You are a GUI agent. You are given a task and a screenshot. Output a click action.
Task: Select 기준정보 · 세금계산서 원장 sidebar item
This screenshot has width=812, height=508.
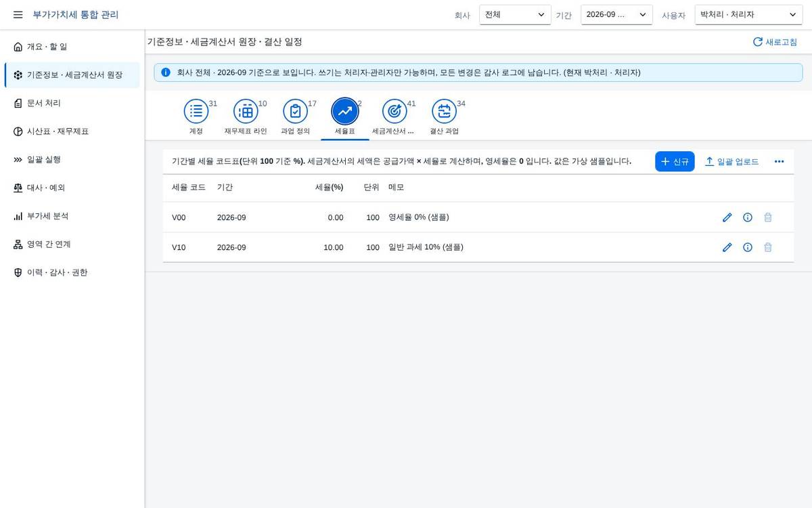[72, 75]
